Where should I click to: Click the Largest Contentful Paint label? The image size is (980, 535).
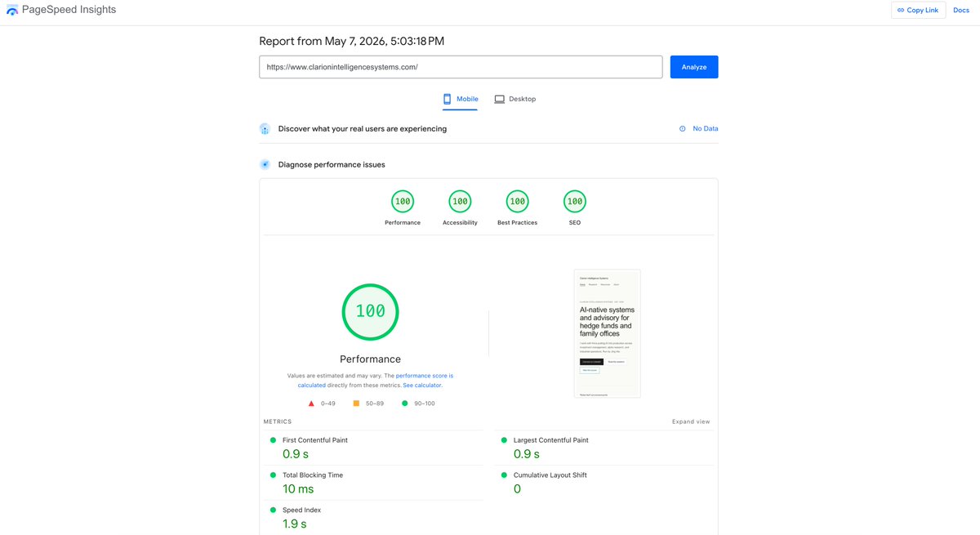(x=551, y=440)
